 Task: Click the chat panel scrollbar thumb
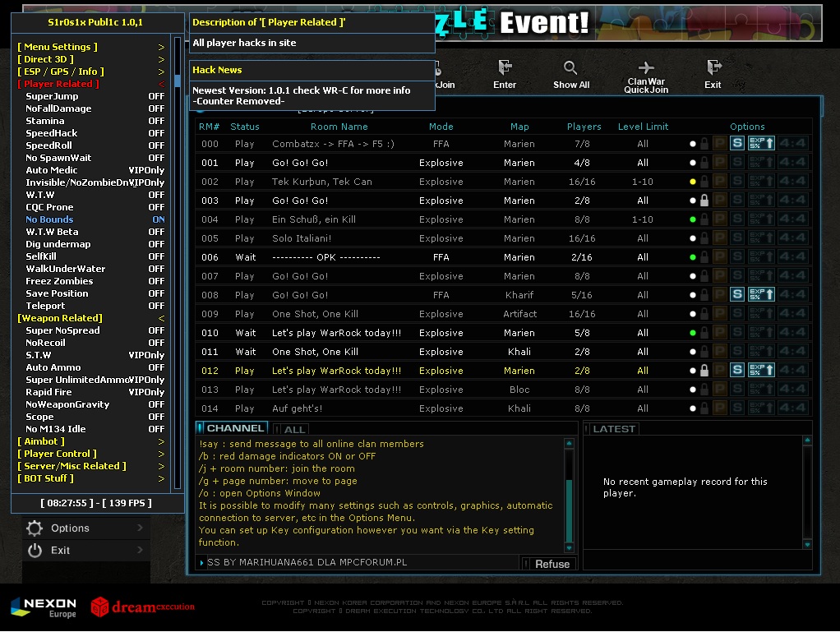tap(569, 510)
